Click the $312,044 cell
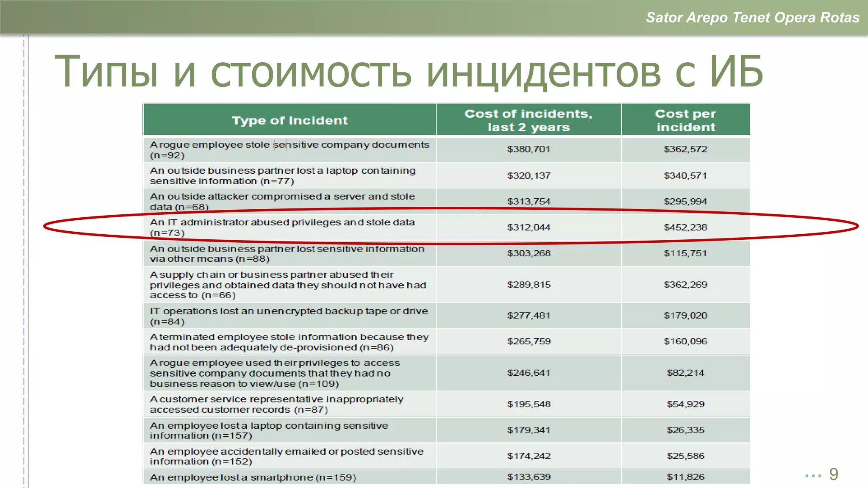Image resolution: width=868 pixels, height=488 pixels. tap(529, 227)
